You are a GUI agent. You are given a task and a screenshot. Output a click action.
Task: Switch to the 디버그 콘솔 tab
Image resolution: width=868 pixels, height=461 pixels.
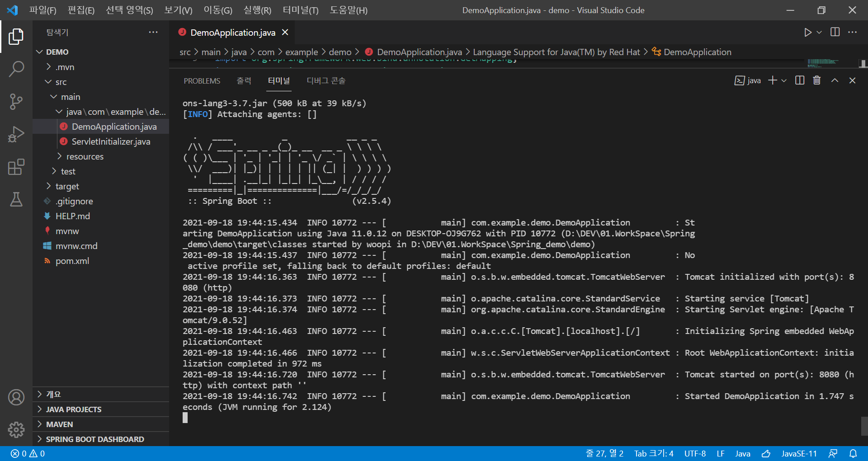pos(326,80)
